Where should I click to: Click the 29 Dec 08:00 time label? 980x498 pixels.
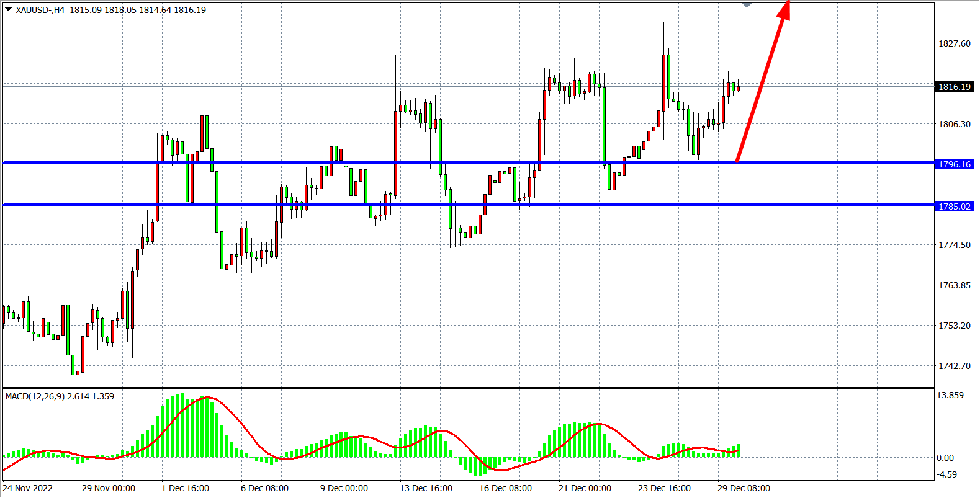(x=744, y=488)
